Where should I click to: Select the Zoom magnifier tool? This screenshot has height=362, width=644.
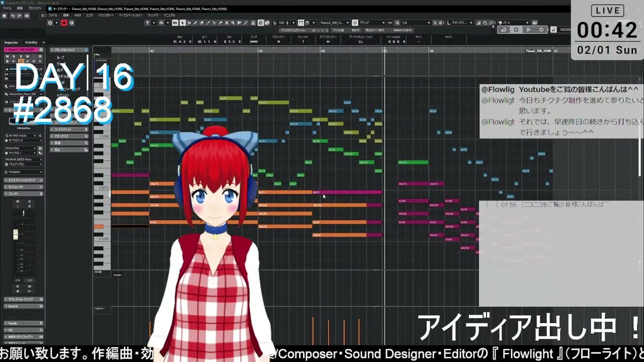tap(232, 23)
